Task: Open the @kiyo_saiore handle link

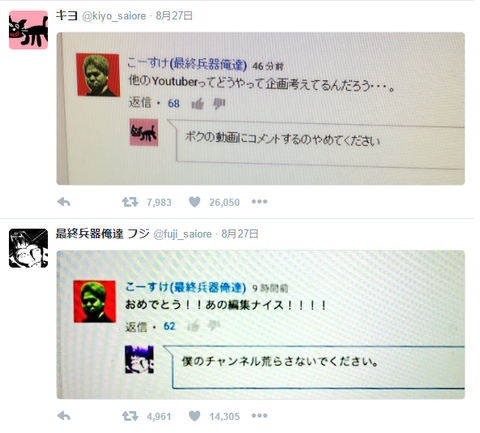Action: tap(114, 16)
